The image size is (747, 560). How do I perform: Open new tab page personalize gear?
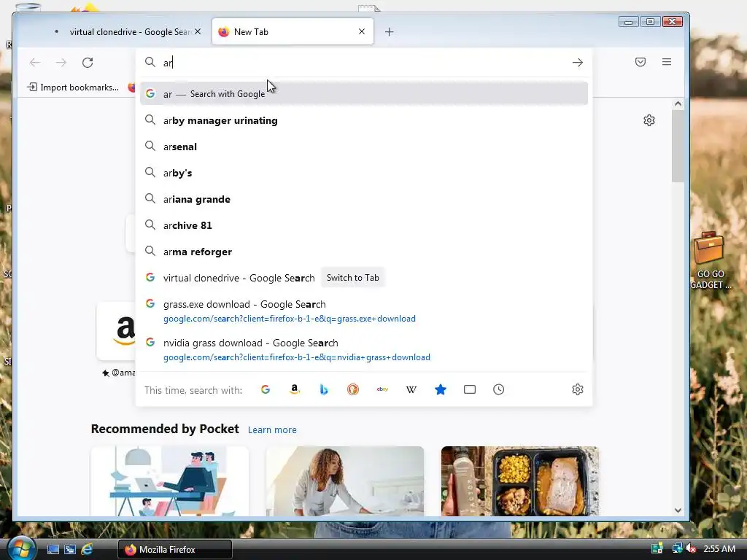pos(649,120)
